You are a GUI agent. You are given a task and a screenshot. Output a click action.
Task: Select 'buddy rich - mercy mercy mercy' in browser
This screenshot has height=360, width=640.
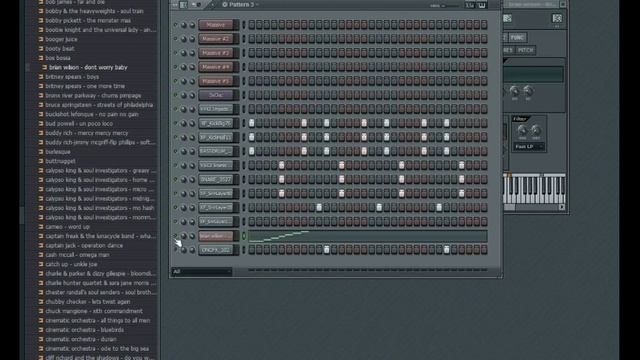coord(87,133)
